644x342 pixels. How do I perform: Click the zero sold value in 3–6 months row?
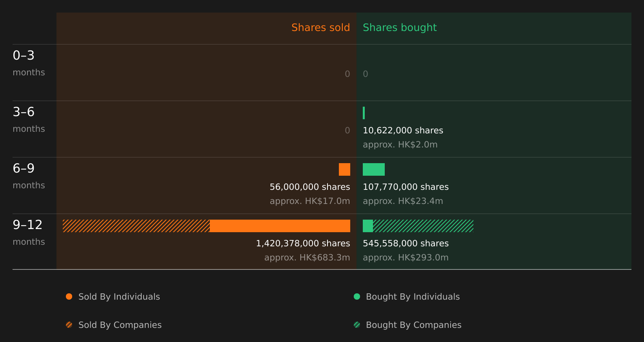point(347,131)
